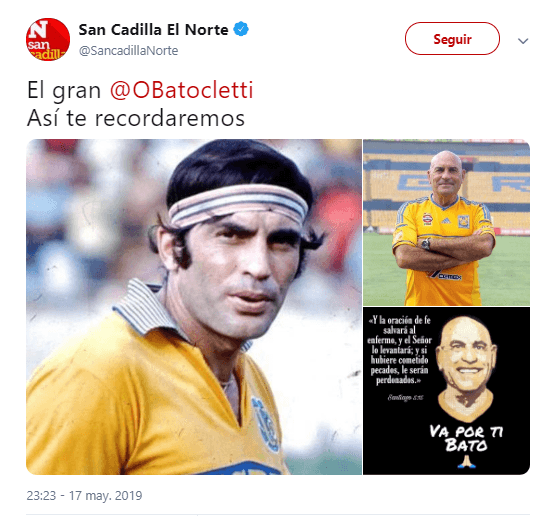Click the 23:23 - 17 may. 2019 timestamp

point(84,495)
